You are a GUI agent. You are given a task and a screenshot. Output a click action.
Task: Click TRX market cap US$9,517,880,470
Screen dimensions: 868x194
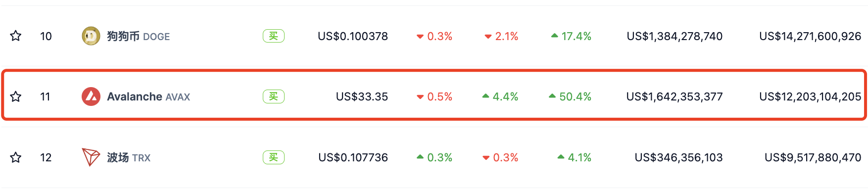(x=813, y=157)
